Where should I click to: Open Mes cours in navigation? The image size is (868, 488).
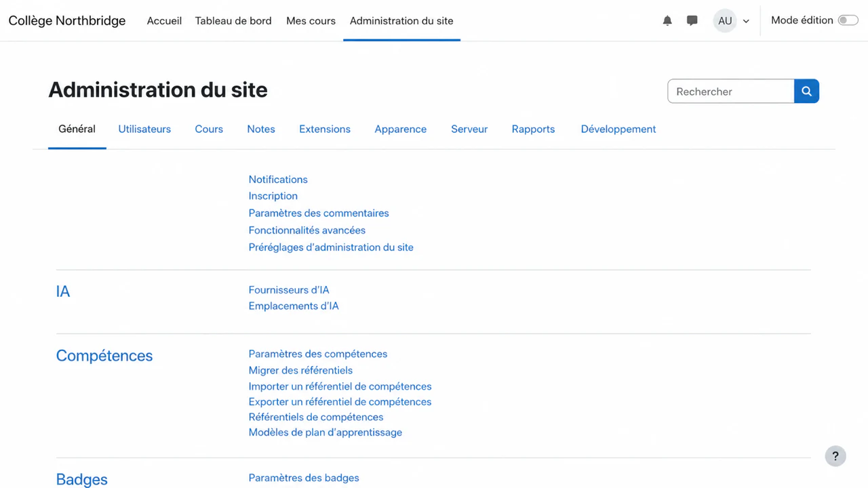coord(311,21)
